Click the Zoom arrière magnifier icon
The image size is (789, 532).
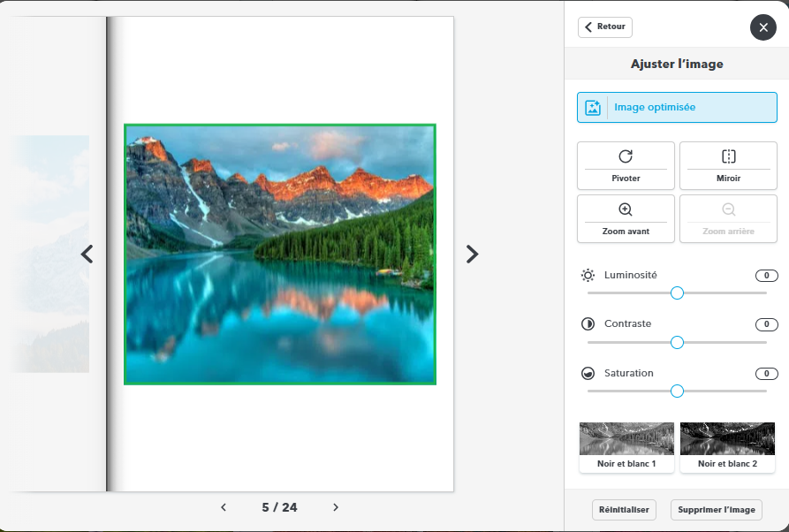click(x=728, y=209)
